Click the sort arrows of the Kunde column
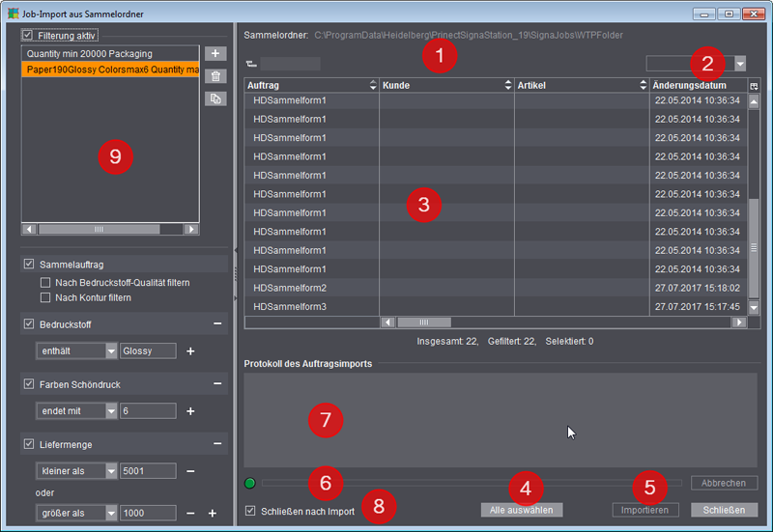The image size is (773, 532). click(508, 85)
